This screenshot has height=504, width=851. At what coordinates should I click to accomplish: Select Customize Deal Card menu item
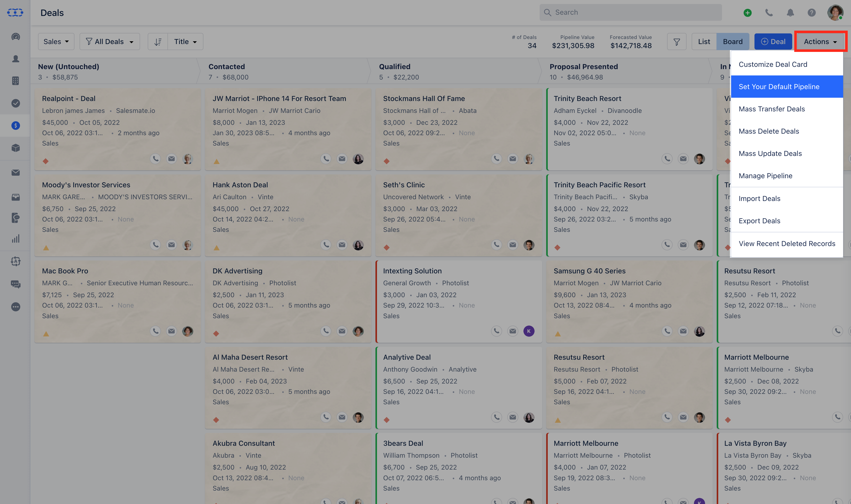coord(787,64)
